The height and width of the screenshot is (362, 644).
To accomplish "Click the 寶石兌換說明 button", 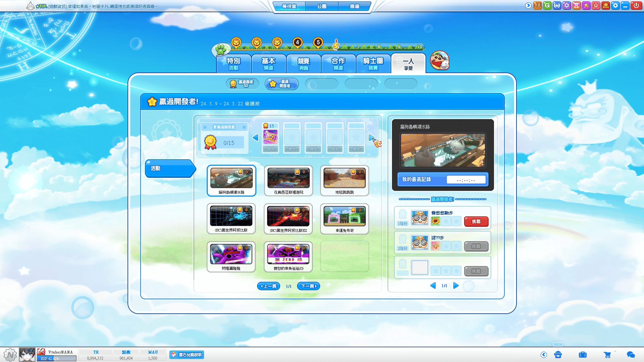I will (187, 355).
